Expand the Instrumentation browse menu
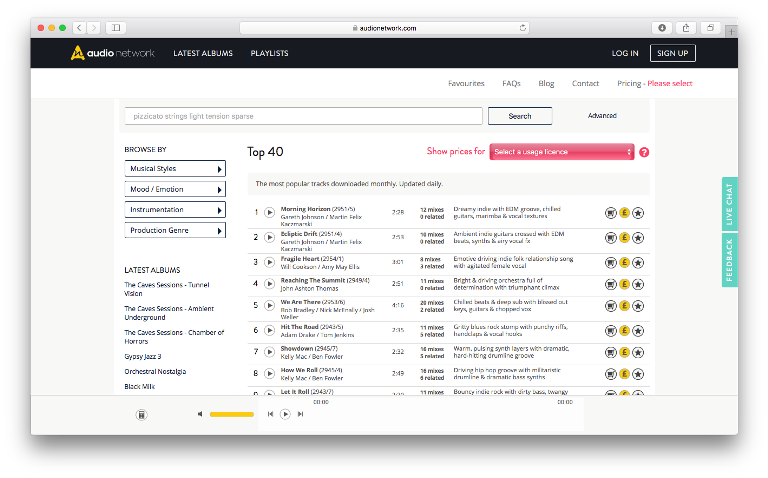This screenshot has width=768, height=478. (175, 210)
